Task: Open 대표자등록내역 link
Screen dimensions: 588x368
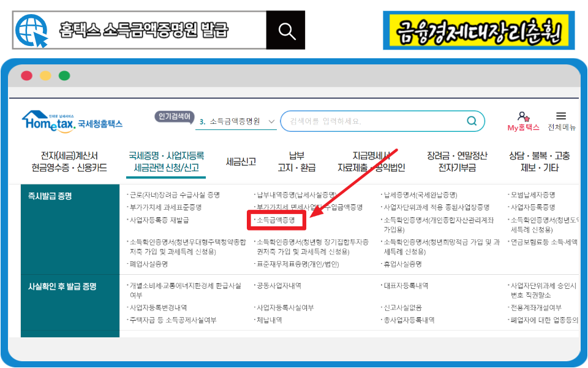Action: [405, 286]
